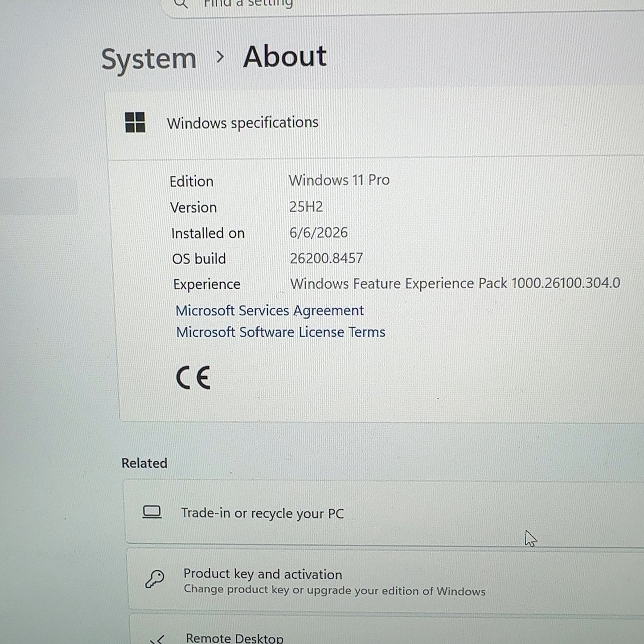
Task: Go back to System in breadcrumb
Action: pos(148,59)
